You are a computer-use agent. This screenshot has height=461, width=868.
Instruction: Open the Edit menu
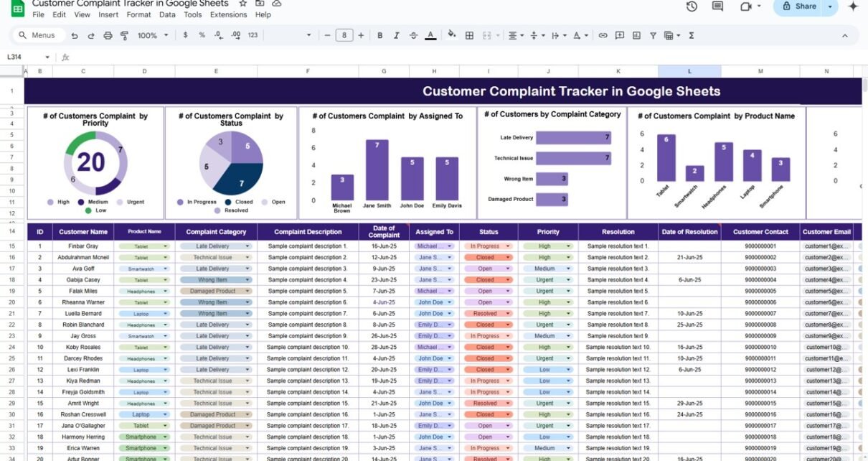tap(59, 14)
